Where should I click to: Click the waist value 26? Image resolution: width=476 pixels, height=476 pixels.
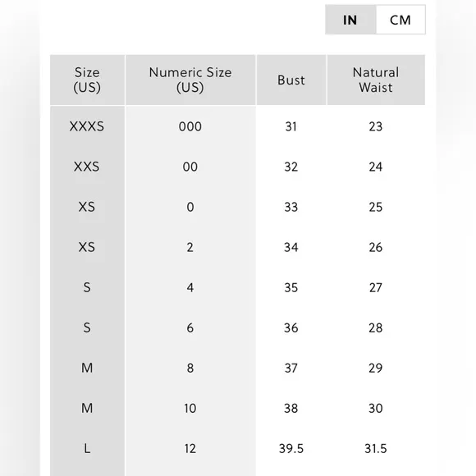pyautogui.click(x=376, y=247)
